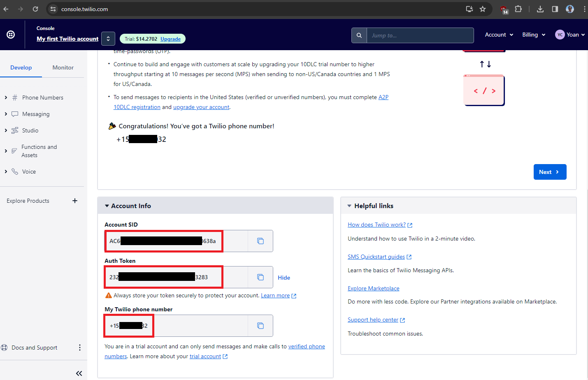This screenshot has height=380, width=588.
Task: Click the install app icon in address bar
Action: (x=469, y=9)
